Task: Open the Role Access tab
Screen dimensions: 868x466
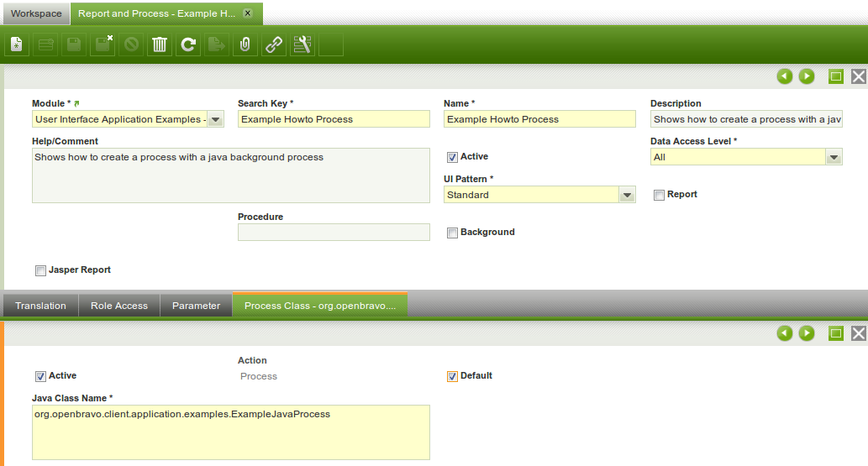Action: coord(119,306)
